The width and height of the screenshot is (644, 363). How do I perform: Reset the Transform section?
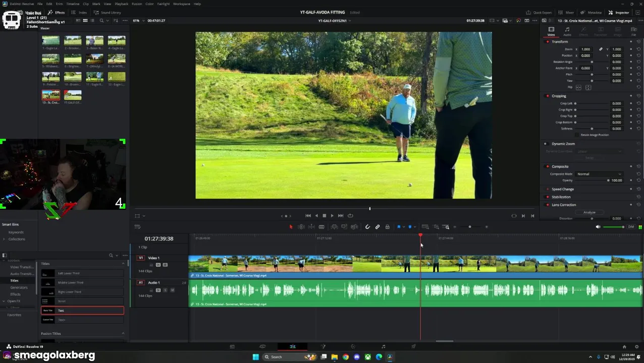coord(638,41)
